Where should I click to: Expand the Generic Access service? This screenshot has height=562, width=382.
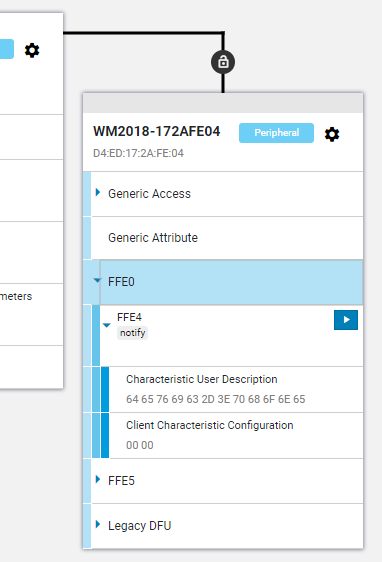(98, 192)
